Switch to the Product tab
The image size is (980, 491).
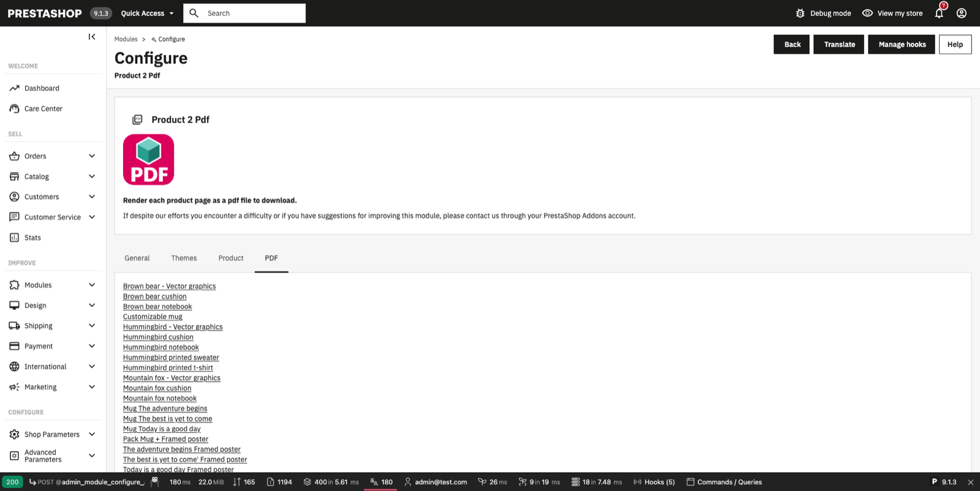coord(231,258)
